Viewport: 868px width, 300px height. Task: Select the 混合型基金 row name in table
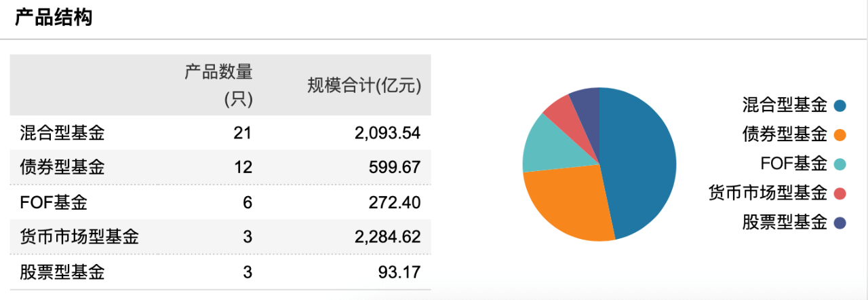63,133
